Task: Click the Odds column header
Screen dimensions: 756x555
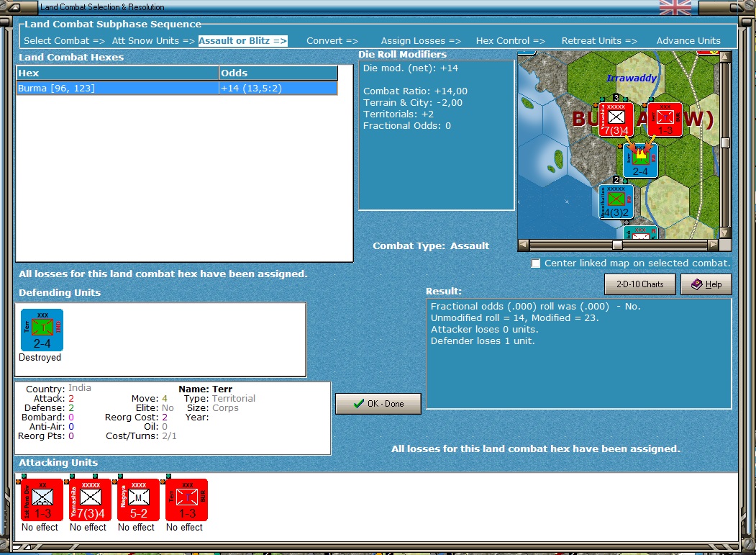Action: coord(278,73)
